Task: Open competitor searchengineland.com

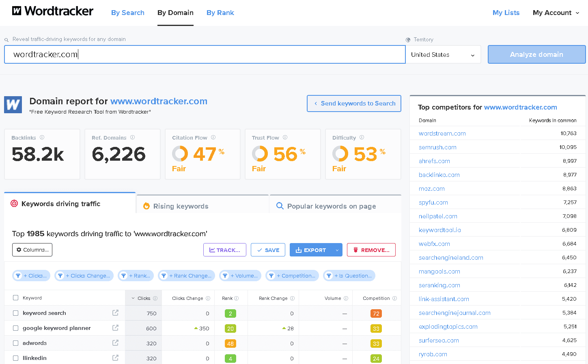Action: 451,258
